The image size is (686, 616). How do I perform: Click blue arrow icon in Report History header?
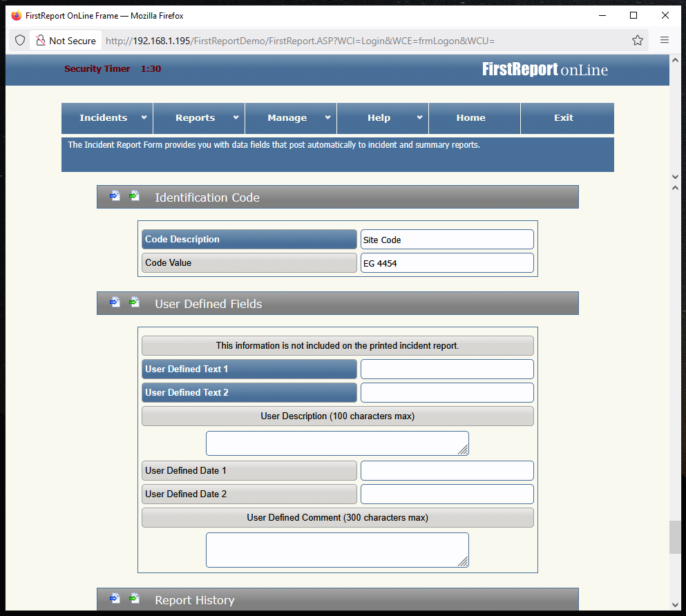click(115, 599)
